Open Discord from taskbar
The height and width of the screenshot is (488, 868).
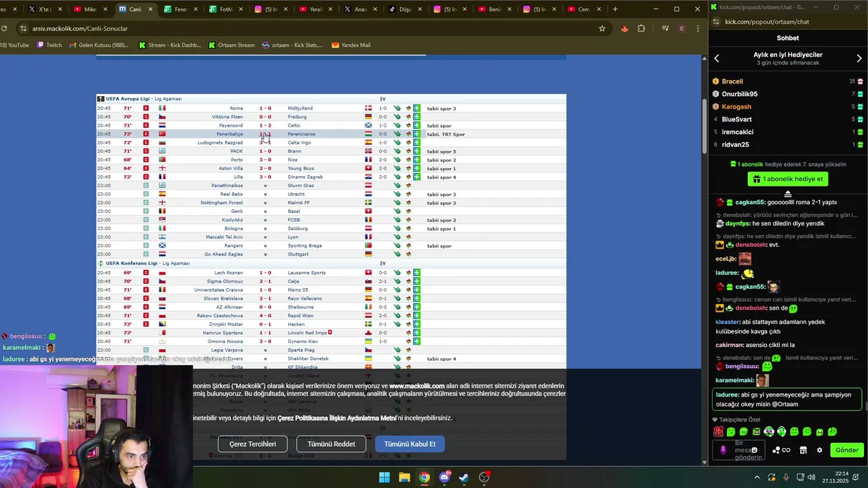point(444,477)
